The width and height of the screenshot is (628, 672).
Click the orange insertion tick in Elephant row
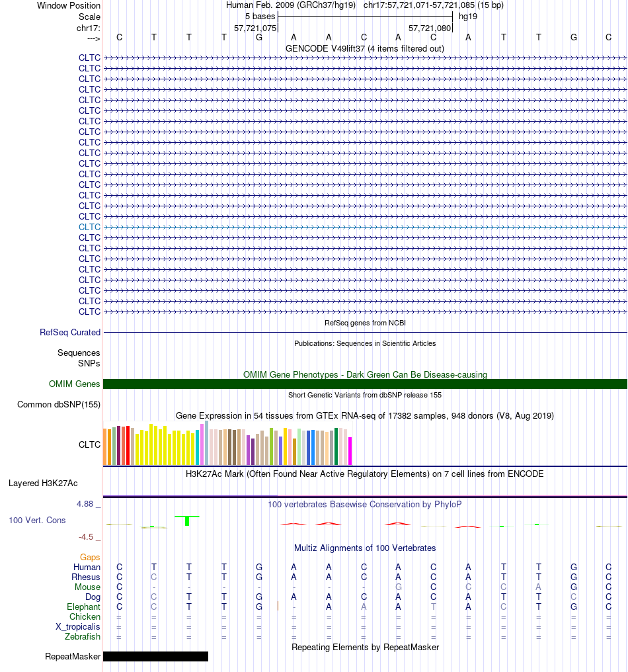tap(278, 606)
